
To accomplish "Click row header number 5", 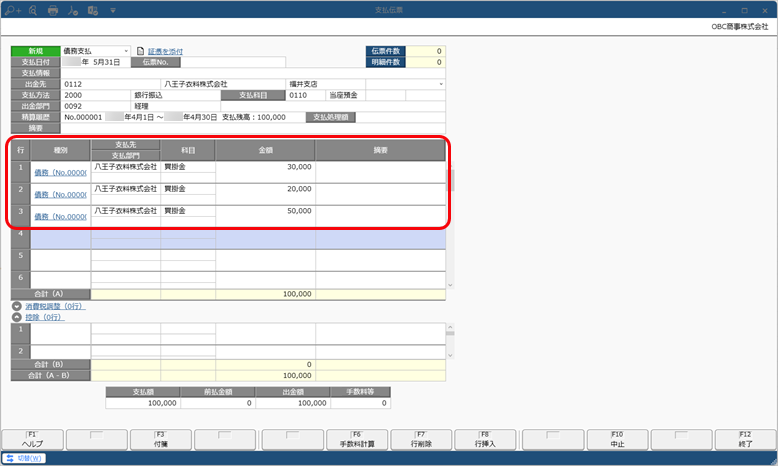I will coord(21,260).
